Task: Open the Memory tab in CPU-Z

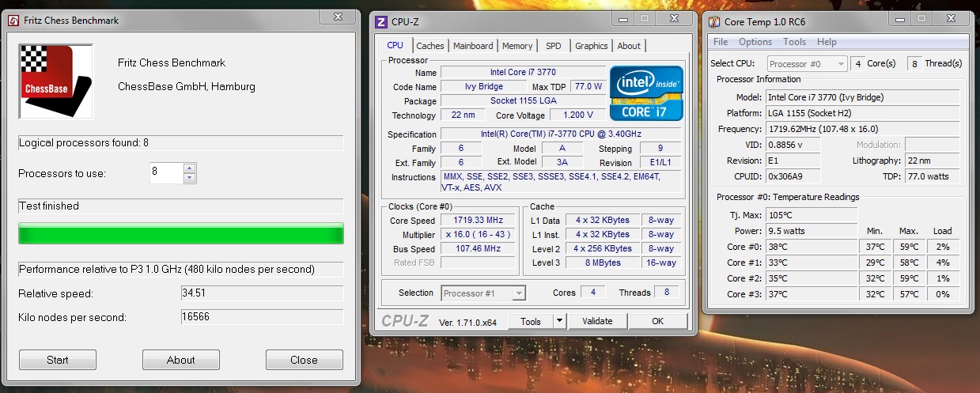Action: [x=517, y=46]
